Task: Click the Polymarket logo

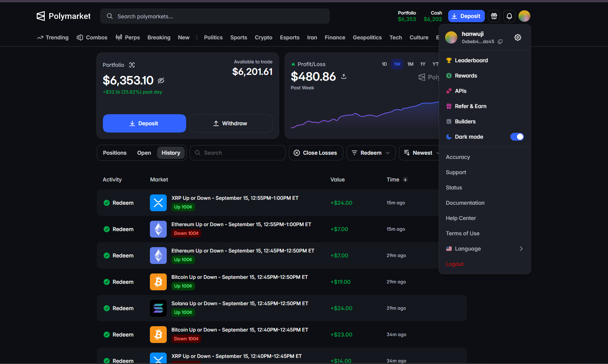Action: point(63,16)
